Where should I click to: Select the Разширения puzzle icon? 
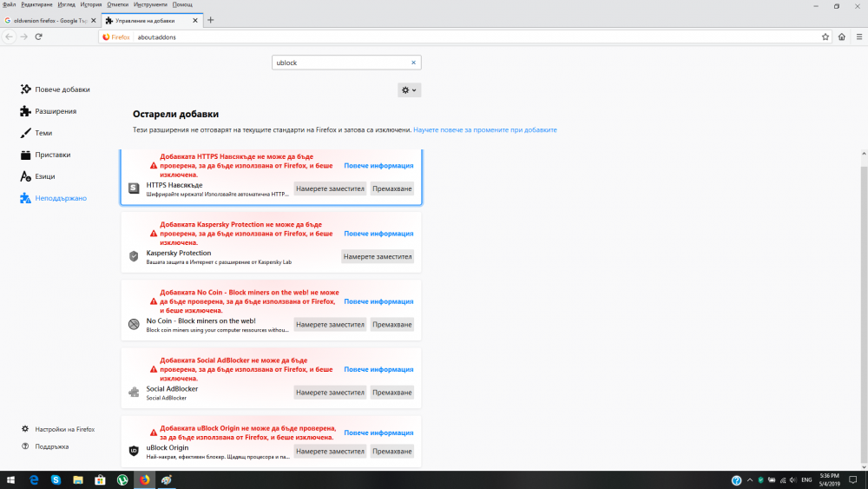click(25, 111)
